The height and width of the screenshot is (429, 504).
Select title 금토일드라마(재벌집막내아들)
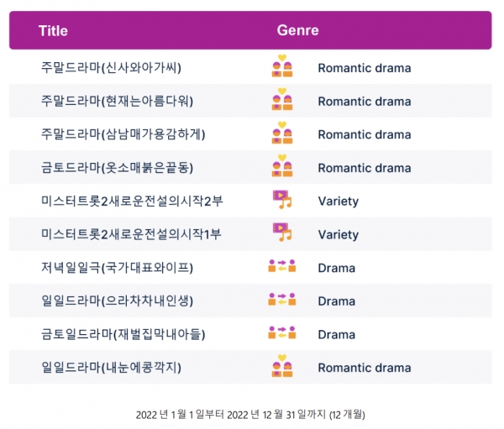123,334
